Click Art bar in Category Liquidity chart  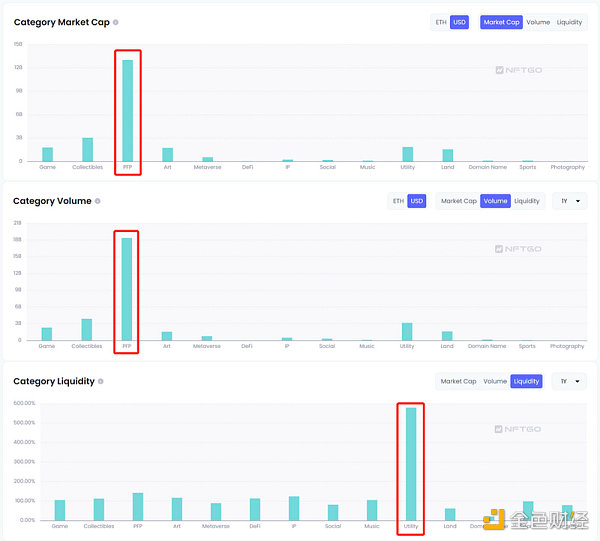pyautogui.click(x=177, y=509)
